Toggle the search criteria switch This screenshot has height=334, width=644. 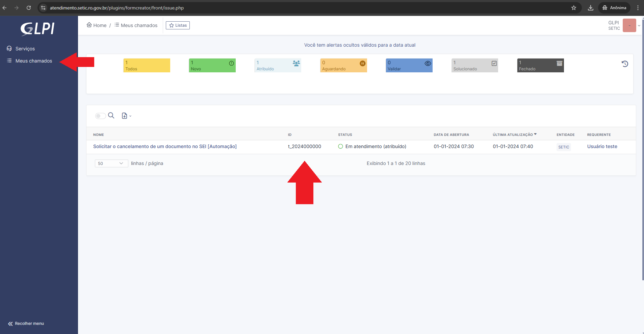[100, 116]
